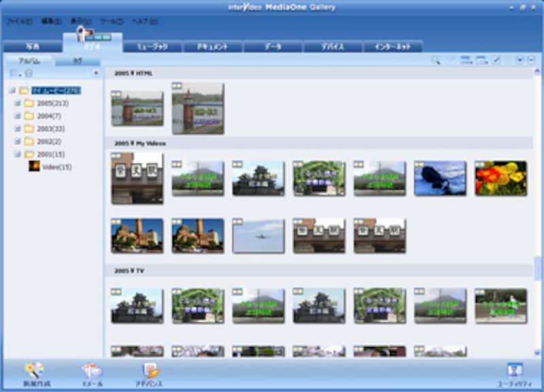Click the open folder icon of 2001(15)
Image resolution: width=544 pixels, height=392 pixels.
coord(29,154)
